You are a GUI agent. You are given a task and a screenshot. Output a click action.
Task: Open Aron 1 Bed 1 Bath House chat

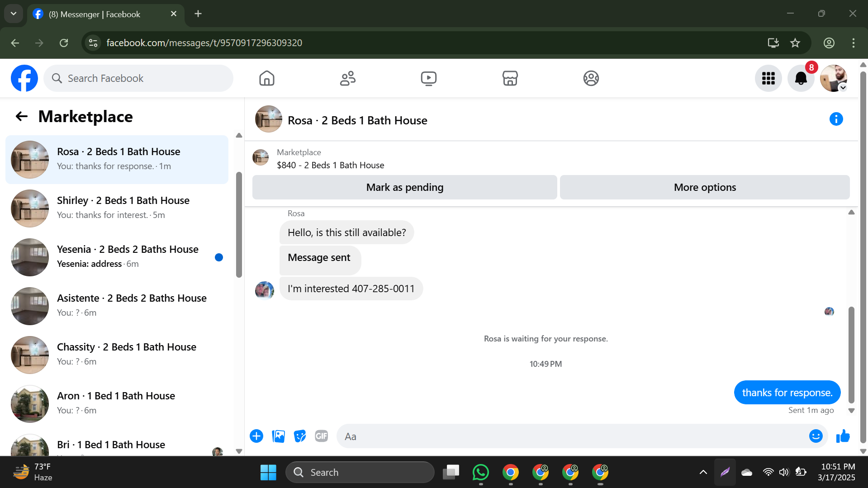coord(117,403)
